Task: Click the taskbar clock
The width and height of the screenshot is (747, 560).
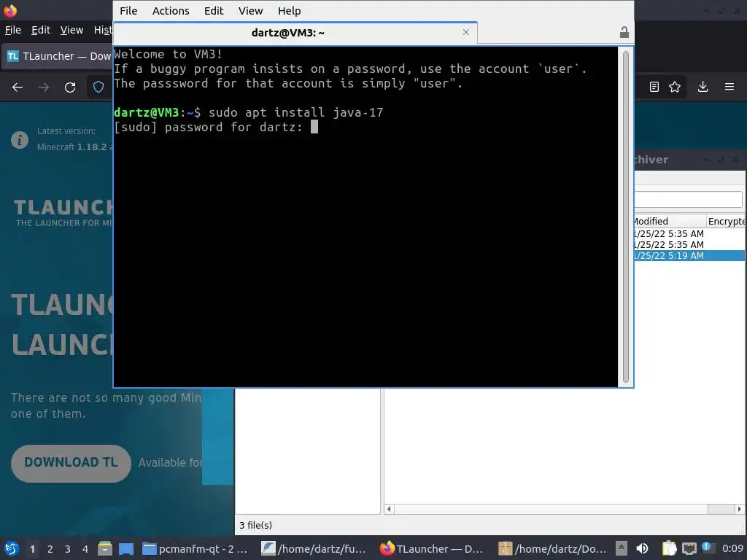Action: (x=732, y=548)
